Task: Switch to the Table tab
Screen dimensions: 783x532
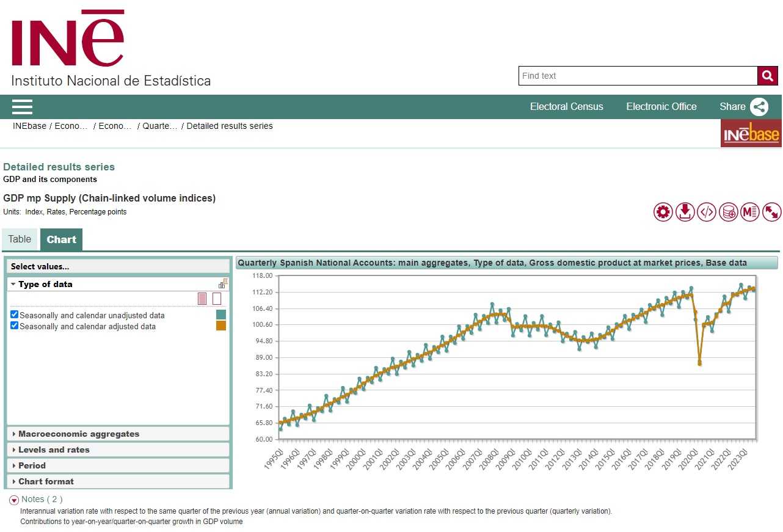Action: (x=20, y=239)
